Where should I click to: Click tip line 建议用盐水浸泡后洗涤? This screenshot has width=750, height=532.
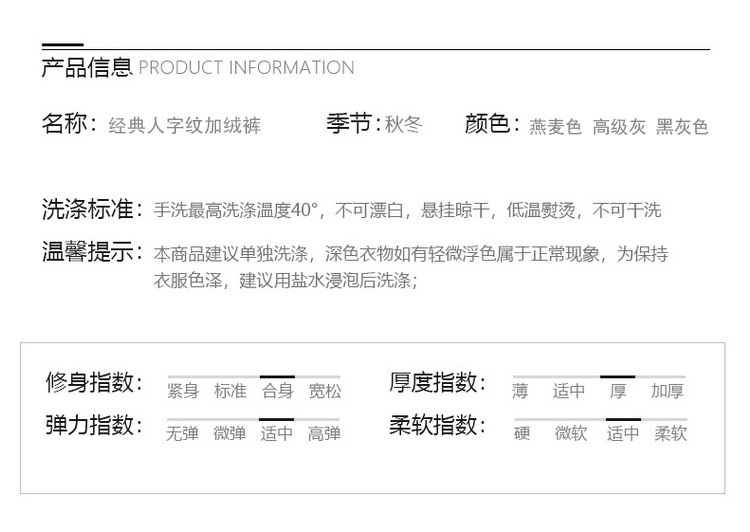tap(325, 280)
